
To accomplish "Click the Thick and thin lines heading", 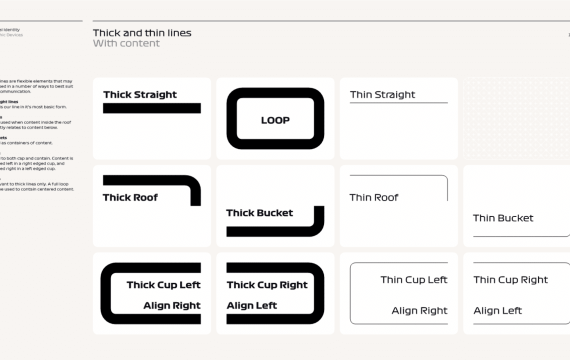I will pyautogui.click(x=142, y=33).
